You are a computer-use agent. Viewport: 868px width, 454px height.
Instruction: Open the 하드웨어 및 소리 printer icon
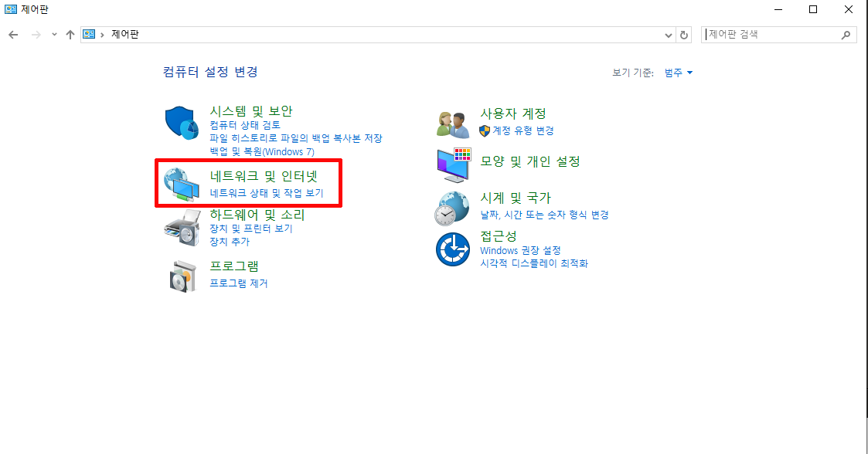(182, 228)
